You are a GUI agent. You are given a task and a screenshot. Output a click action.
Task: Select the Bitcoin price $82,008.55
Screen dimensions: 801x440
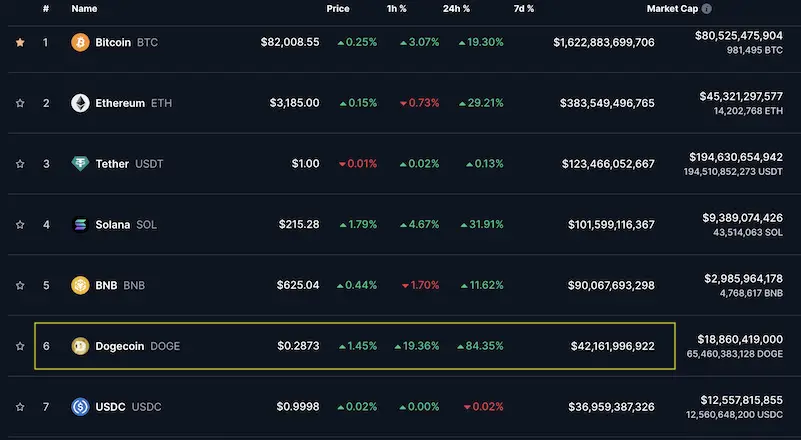(x=290, y=42)
